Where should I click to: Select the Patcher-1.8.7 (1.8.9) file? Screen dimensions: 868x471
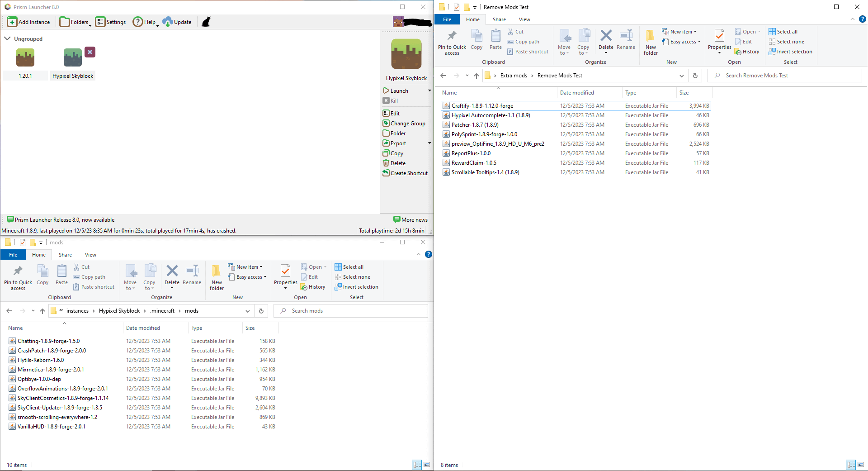pos(576,124)
